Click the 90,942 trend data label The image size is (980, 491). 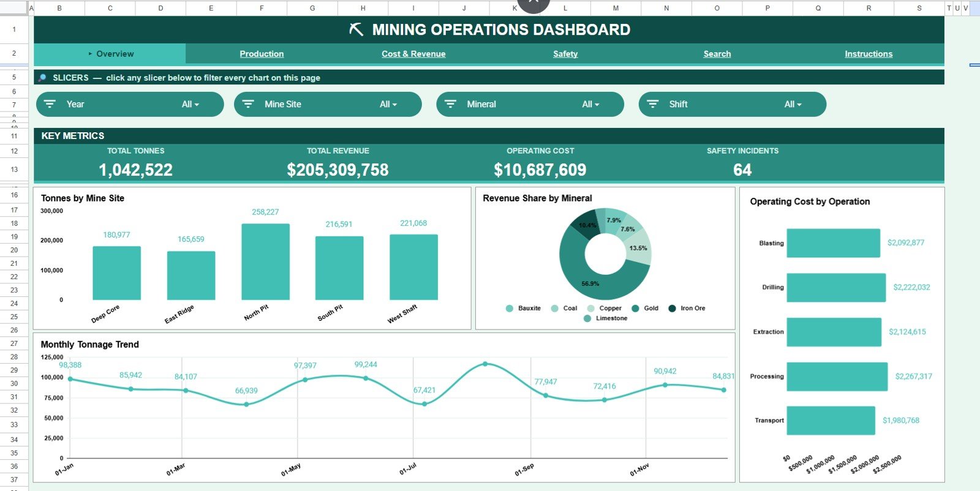point(665,371)
